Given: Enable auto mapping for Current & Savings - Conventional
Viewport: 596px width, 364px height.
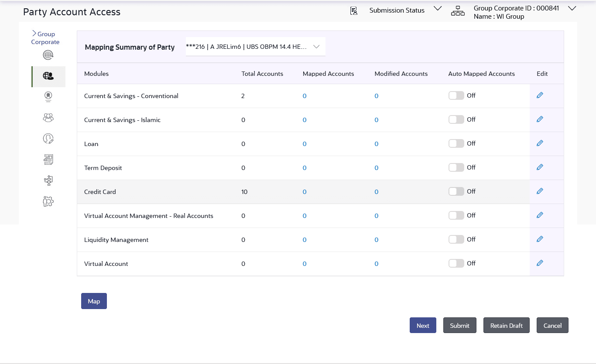Looking at the screenshot, I should pyautogui.click(x=456, y=95).
